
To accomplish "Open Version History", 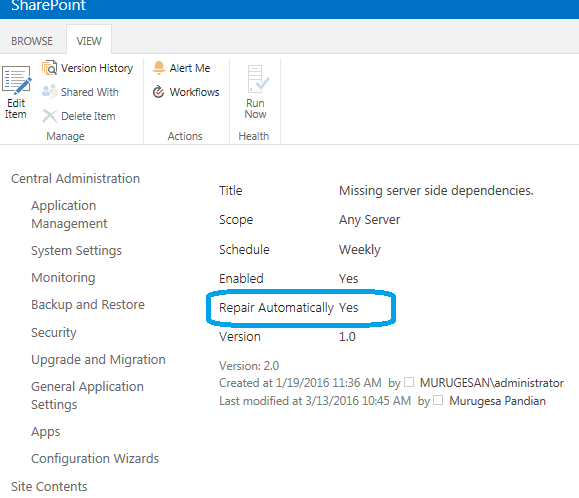I will tap(97, 68).
